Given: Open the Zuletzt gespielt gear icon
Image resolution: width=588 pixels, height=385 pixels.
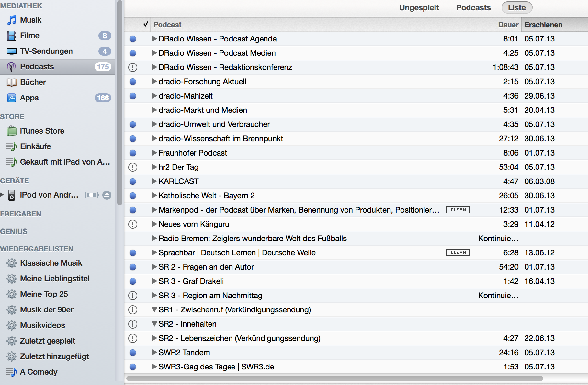Looking at the screenshot, I should coord(12,341).
